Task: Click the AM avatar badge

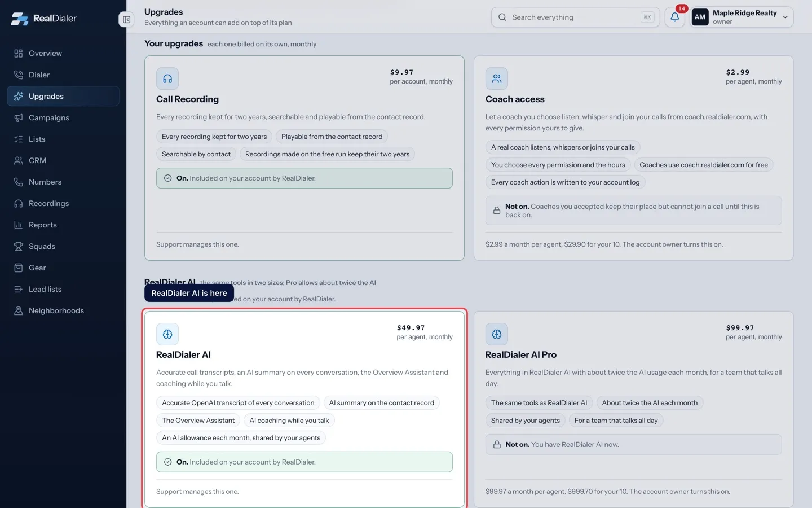Action: [700, 17]
